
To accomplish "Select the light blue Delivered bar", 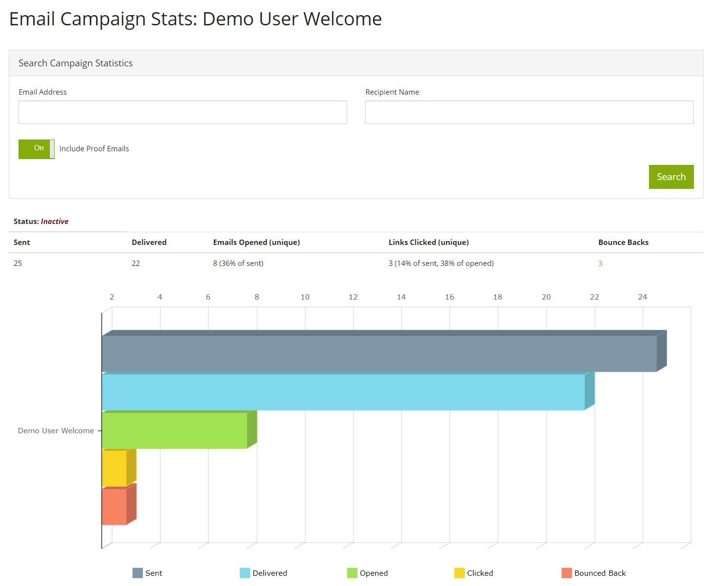I will tap(343, 392).
